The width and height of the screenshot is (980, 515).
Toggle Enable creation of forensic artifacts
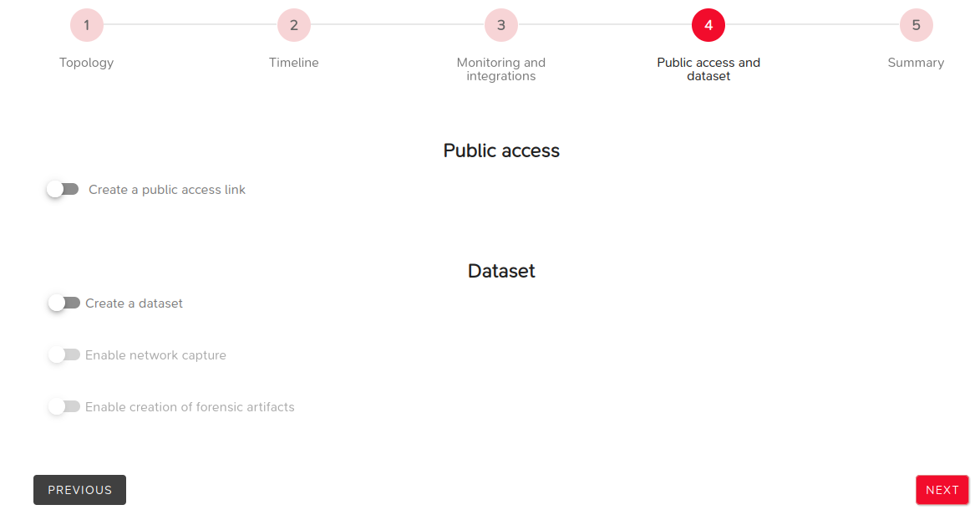pos(64,407)
